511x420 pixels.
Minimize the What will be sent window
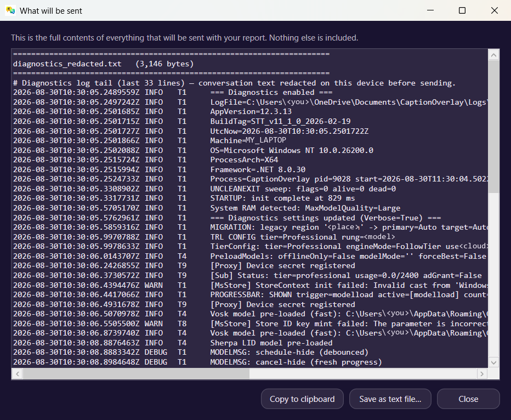430,10
